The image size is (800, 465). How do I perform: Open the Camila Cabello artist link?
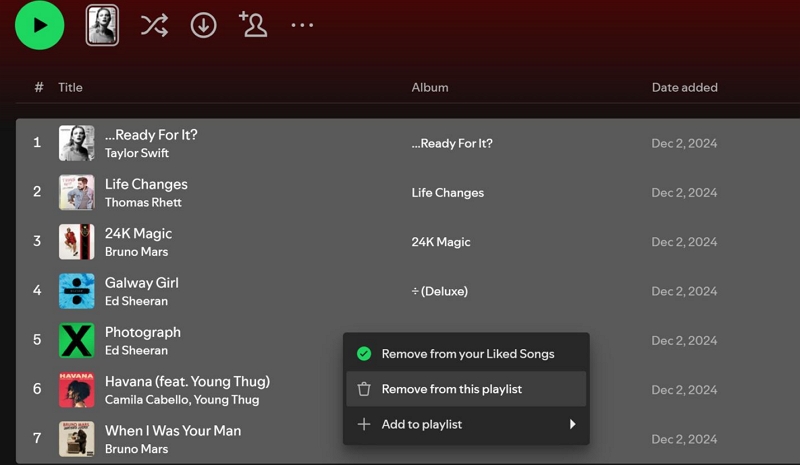click(x=146, y=400)
